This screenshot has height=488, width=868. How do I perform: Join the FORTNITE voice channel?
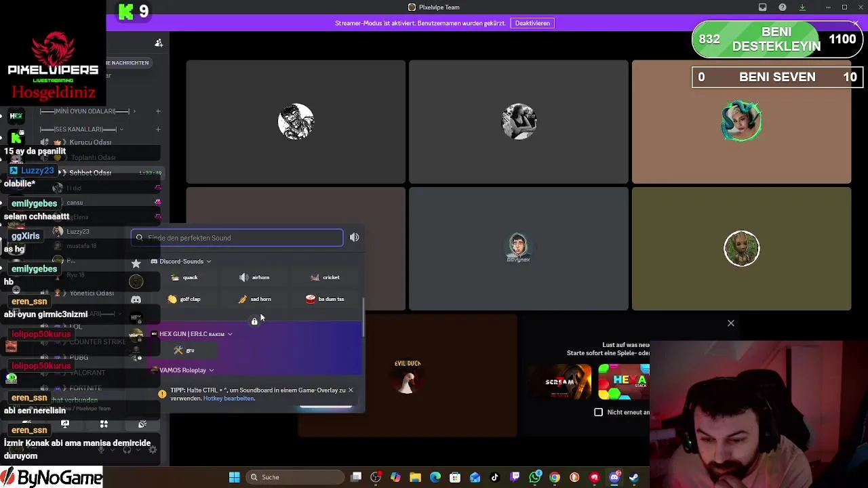pos(85,388)
